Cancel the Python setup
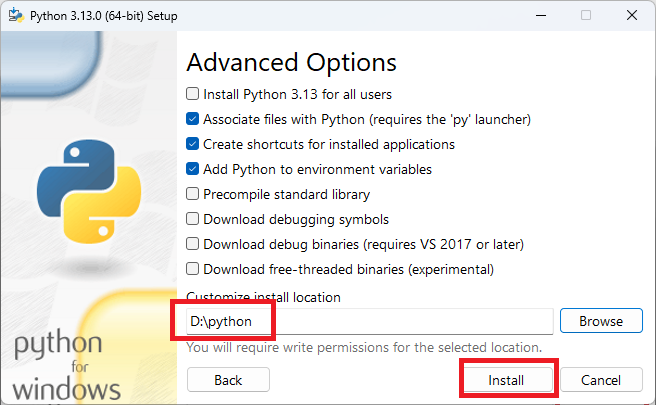The image size is (656, 405). (x=601, y=380)
